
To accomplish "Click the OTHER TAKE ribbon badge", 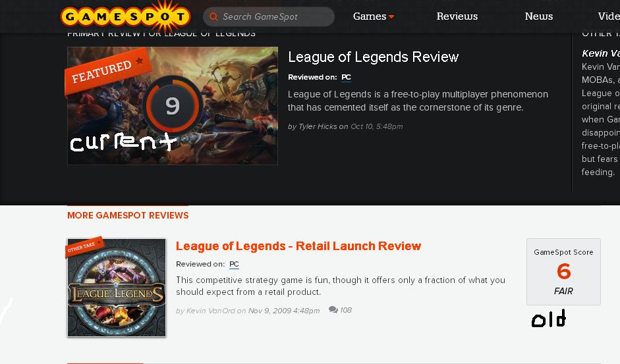I will [84, 246].
